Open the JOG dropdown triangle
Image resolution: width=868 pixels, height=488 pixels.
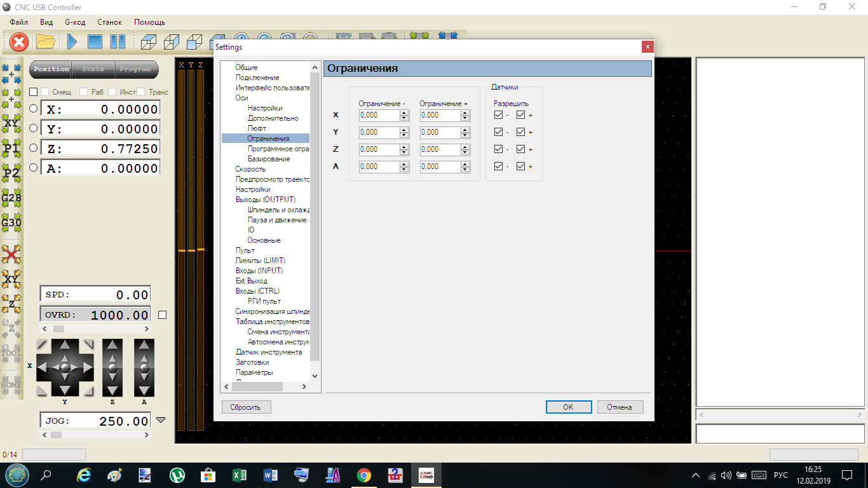(161, 420)
